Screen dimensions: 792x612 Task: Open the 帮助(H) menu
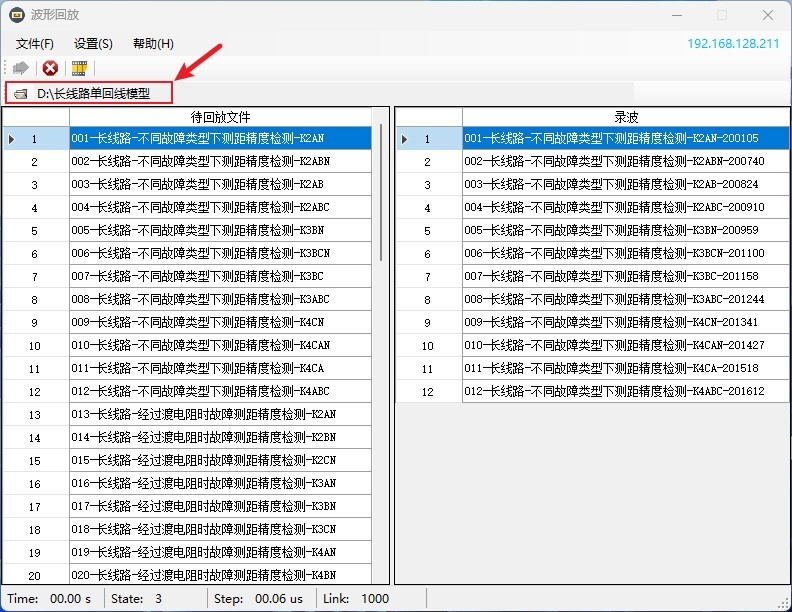click(153, 44)
